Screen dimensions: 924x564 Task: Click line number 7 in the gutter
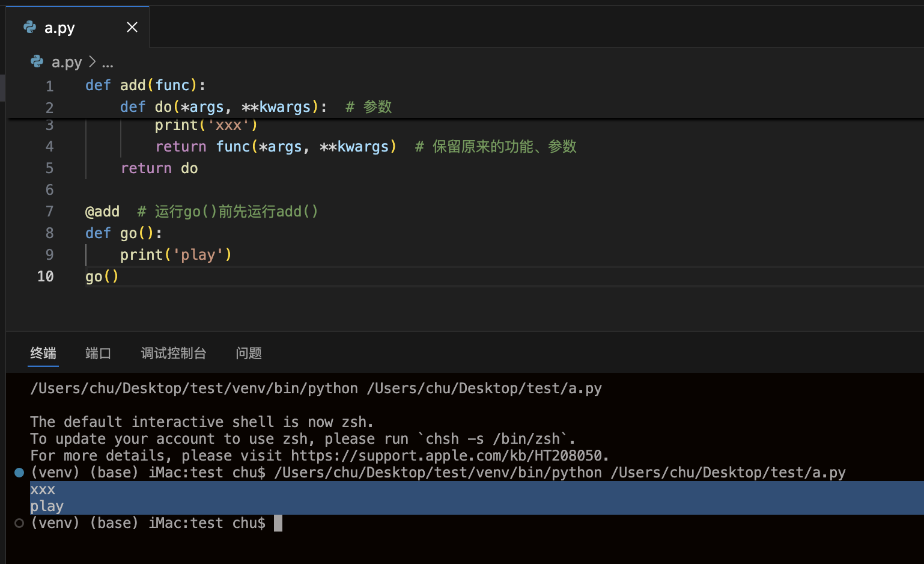(x=49, y=211)
